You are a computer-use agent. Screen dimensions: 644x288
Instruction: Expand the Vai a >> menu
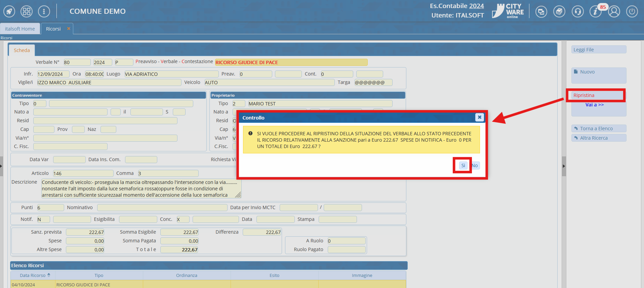point(594,105)
